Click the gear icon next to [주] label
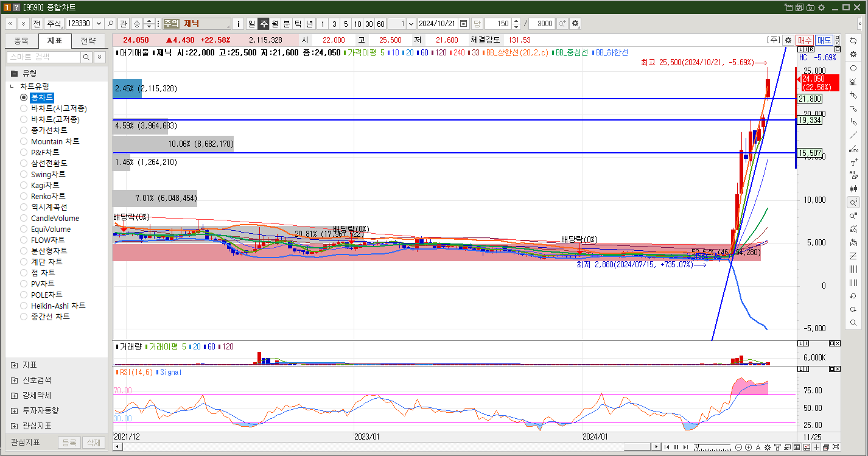The height and width of the screenshot is (456, 868). point(788,40)
